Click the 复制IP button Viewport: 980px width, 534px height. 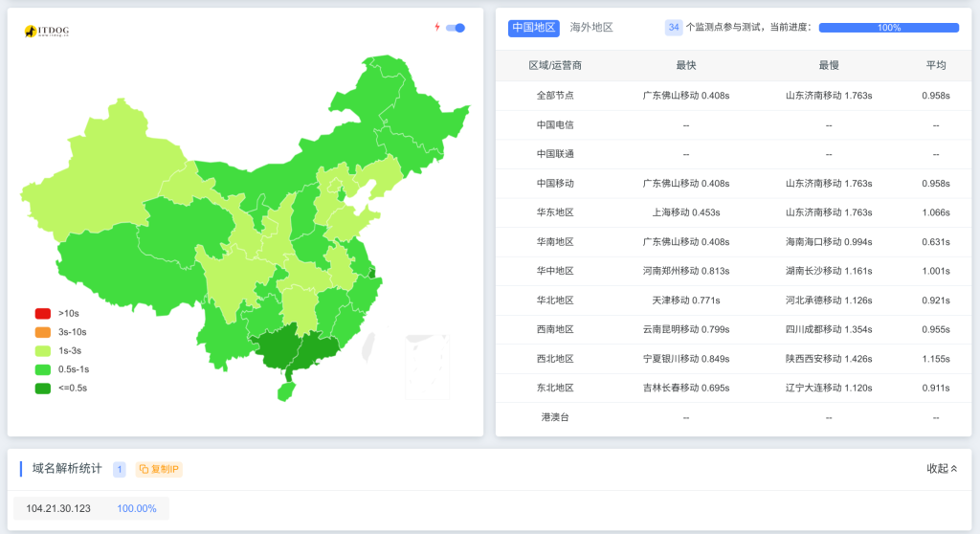click(x=159, y=469)
